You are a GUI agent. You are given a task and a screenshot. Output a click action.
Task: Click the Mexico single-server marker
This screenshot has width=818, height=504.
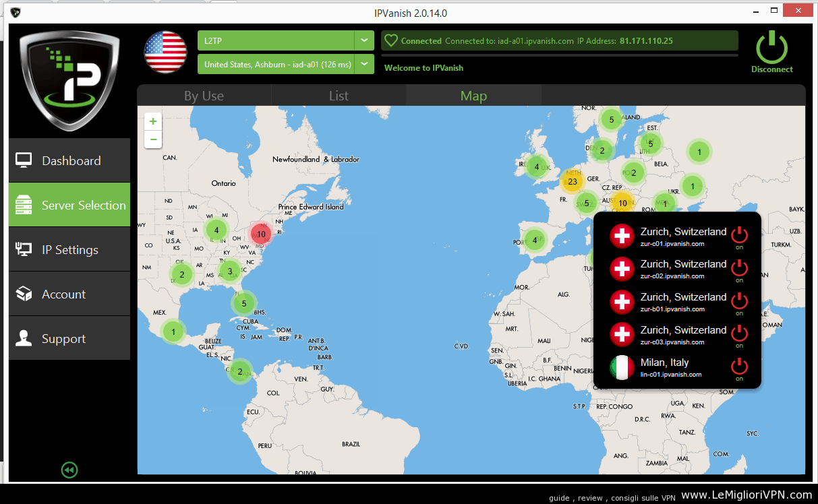pyautogui.click(x=173, y=332)
